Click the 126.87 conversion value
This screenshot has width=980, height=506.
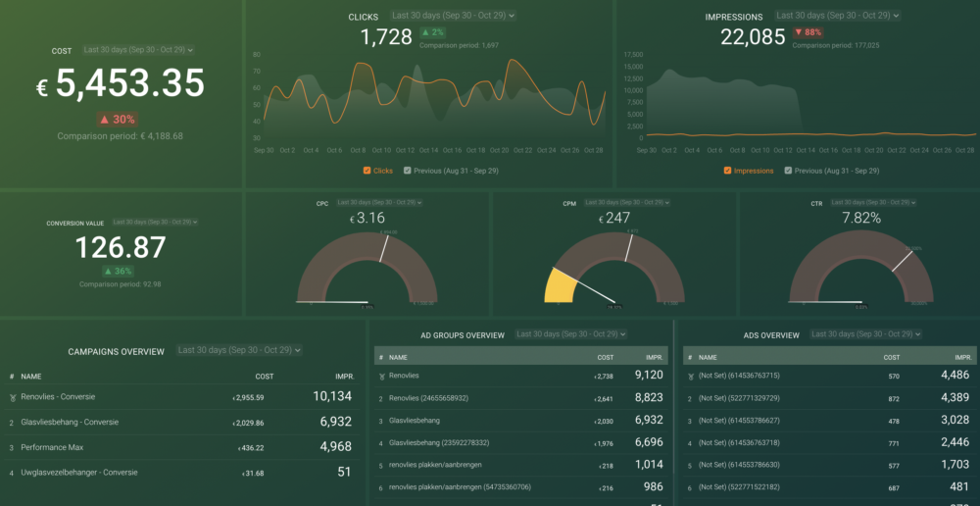121,248
